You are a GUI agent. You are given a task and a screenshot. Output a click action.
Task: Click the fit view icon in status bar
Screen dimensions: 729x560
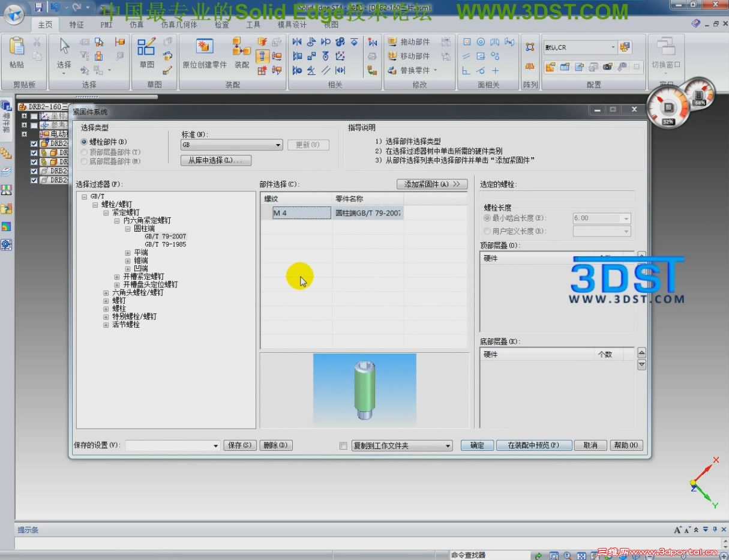point(580,556)
